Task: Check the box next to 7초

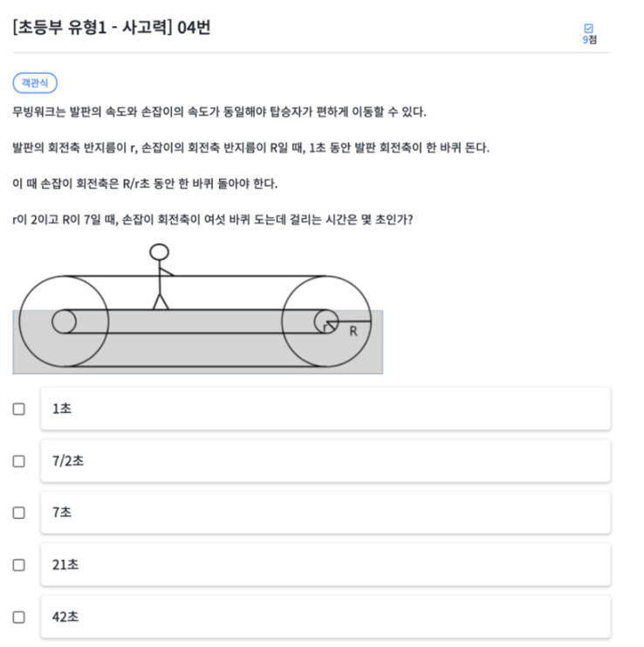Action: point(19,513)
